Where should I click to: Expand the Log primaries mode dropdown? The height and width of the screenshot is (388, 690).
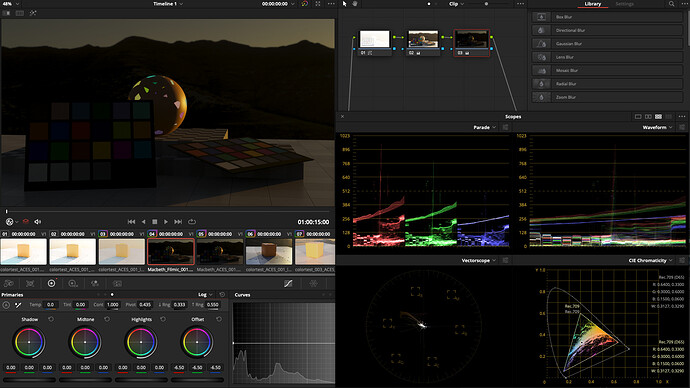(206, 295)
